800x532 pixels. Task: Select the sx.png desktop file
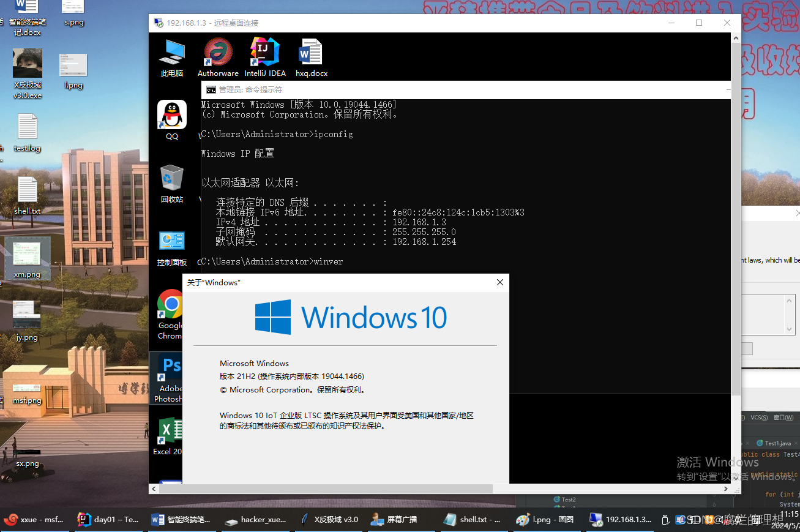28,457
